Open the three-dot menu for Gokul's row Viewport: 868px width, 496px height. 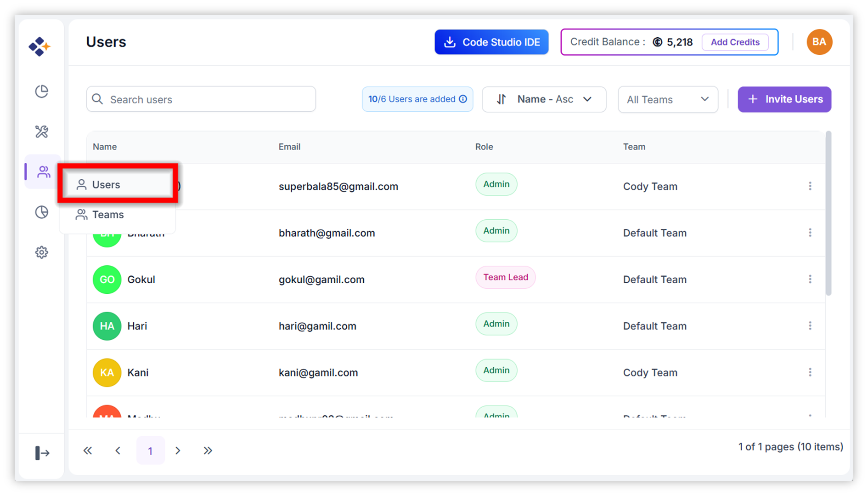(810, 279)
